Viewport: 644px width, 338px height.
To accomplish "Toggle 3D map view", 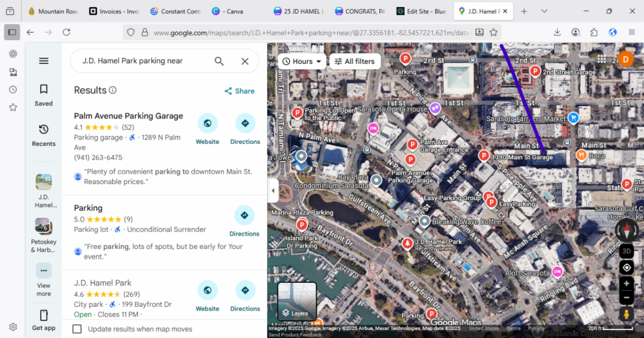I will point(626,251).
